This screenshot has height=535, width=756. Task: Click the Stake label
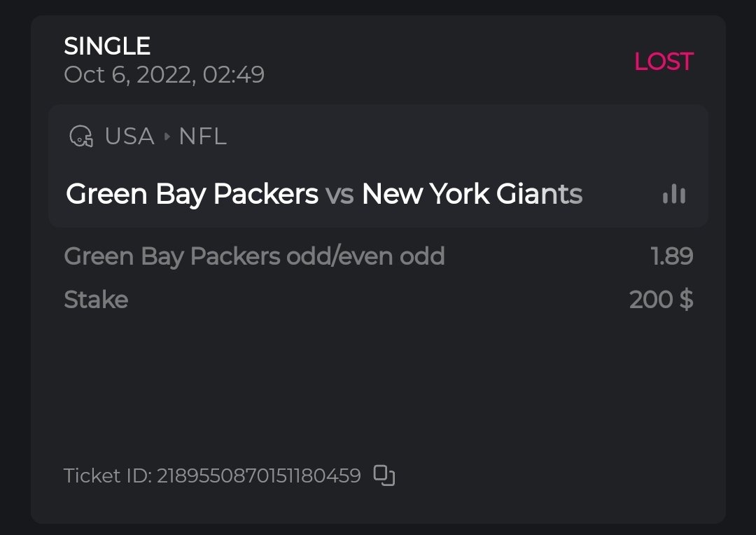96,300
